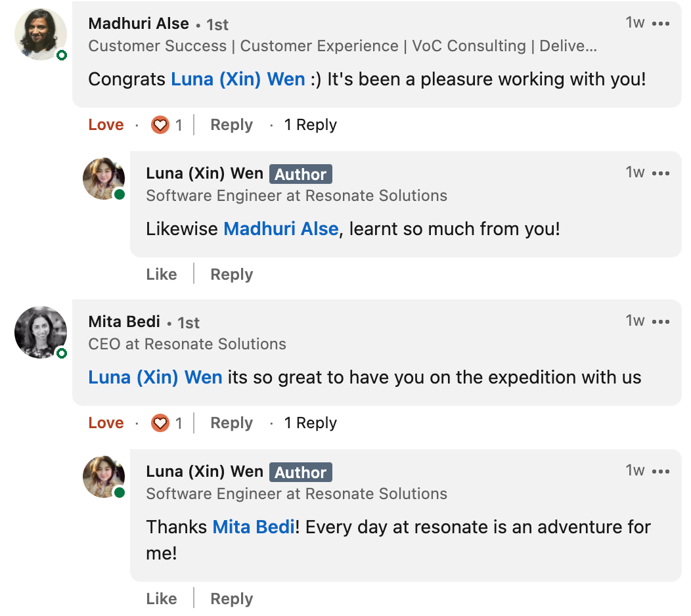This screenshot has height=616, width=691.
Task: Like Luna's reply to Madhuri Alse
Action: point(162,275)
